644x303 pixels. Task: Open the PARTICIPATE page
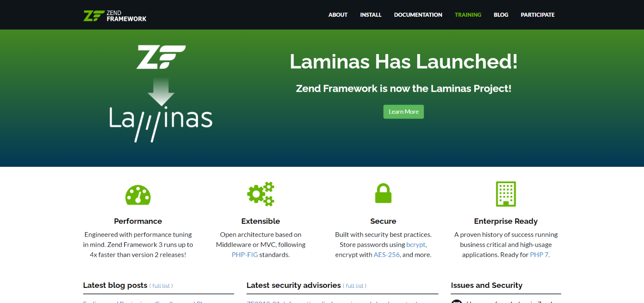(x=538, y=15)
